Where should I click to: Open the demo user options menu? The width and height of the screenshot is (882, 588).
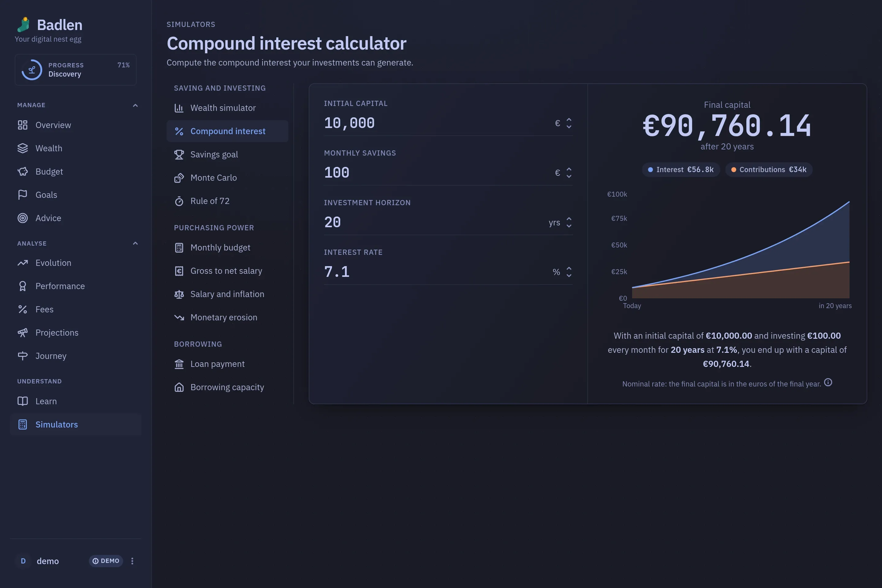tap(132, 561)
